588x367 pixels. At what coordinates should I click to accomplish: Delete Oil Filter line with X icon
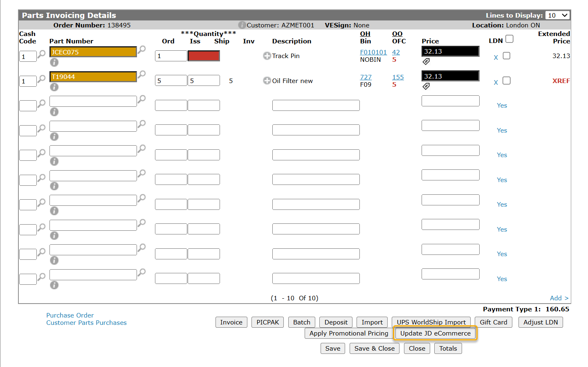tap(496, 82)
